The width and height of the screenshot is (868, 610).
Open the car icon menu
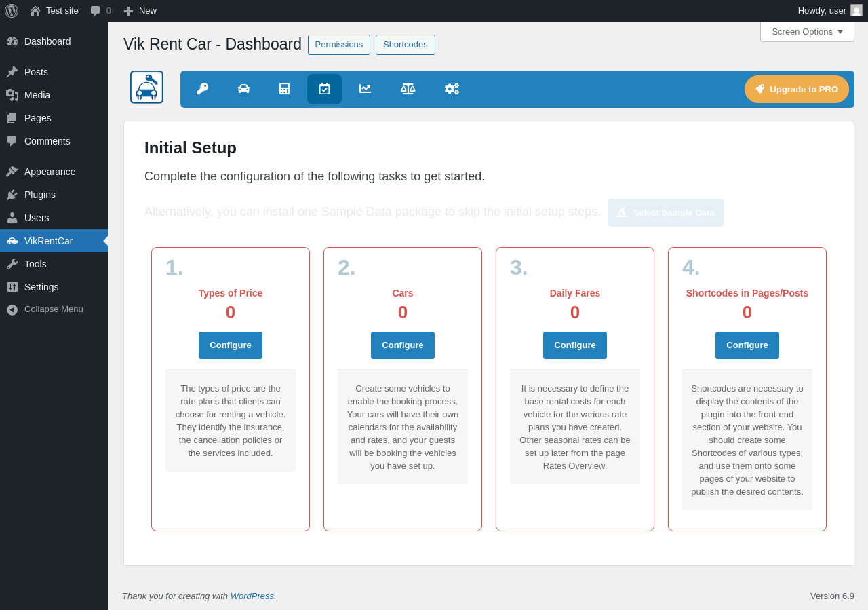point(243,89)
